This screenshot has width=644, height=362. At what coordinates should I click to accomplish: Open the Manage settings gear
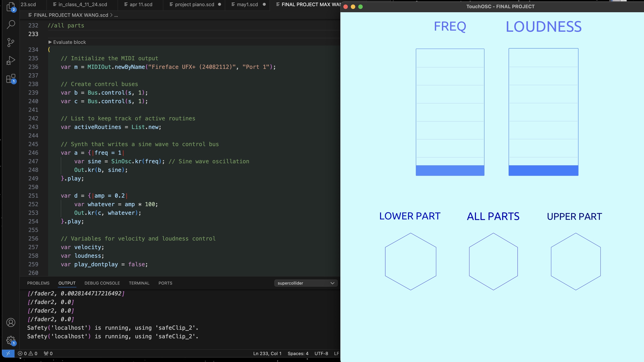coord(11,340)
